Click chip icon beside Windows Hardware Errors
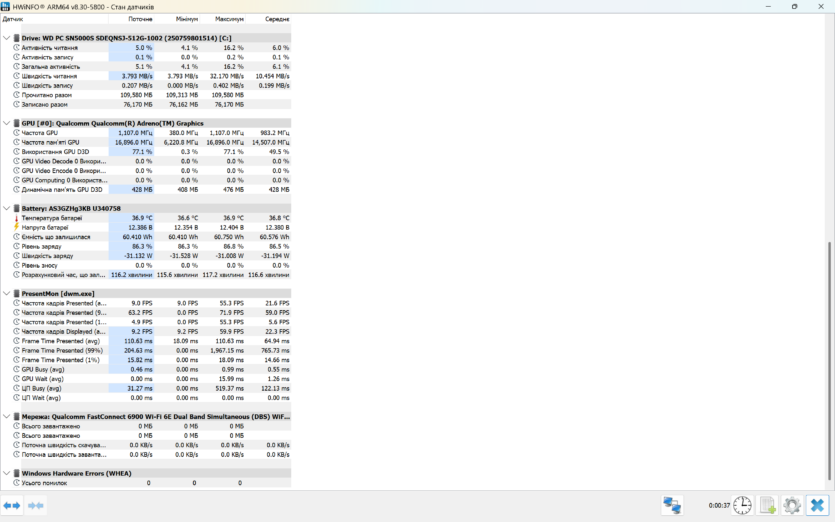Screen dimensions: 835x522 17,473
